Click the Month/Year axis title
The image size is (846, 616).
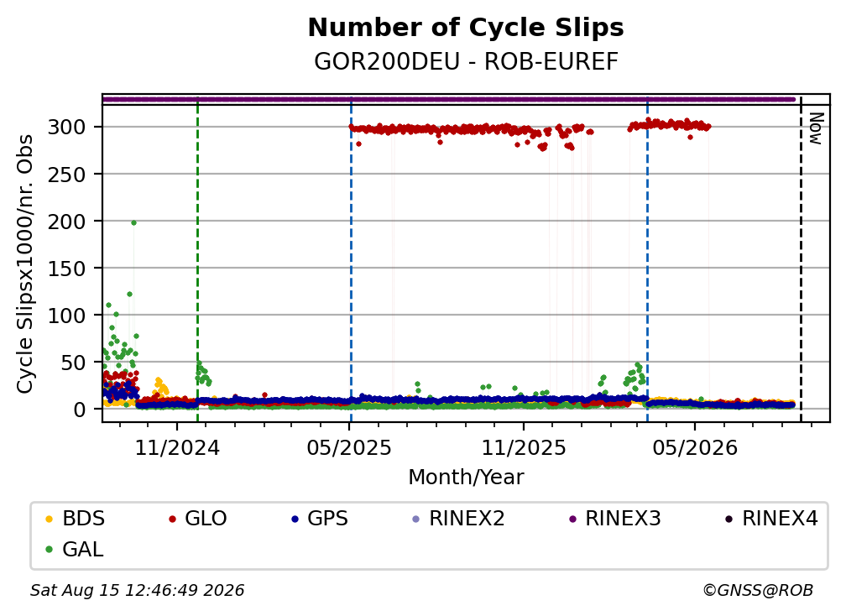(x=466, y=478)
